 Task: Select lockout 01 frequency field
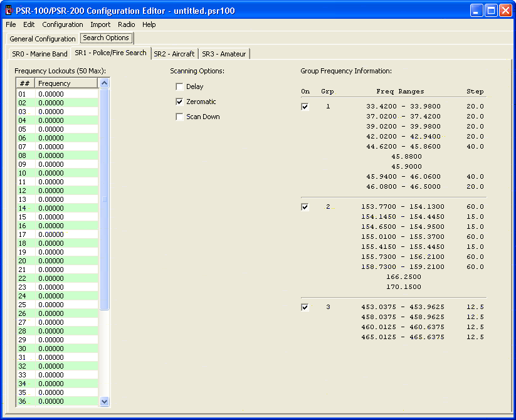tap(66, 94)
